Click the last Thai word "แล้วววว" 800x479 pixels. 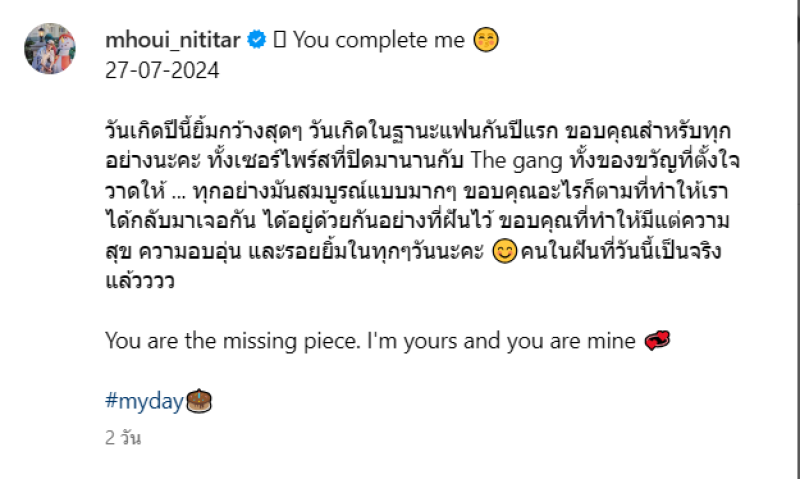tap(136, 281)
